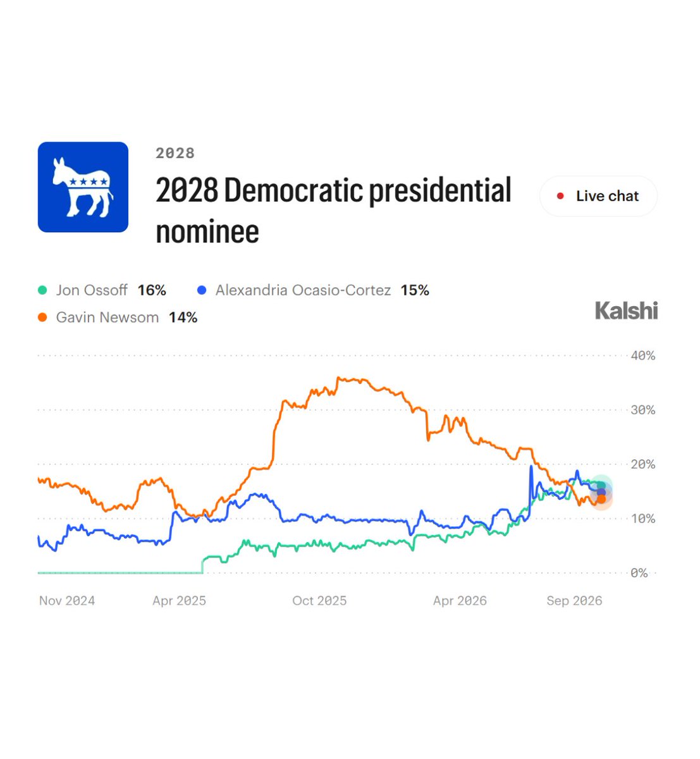Select the Nov 2024 axis label
Viewport: 700px width, 759px height.
click(67, 601)
